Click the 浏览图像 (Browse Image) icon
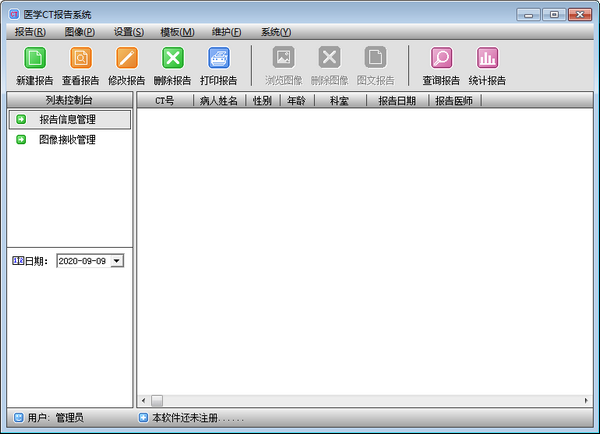 [284, 58]
